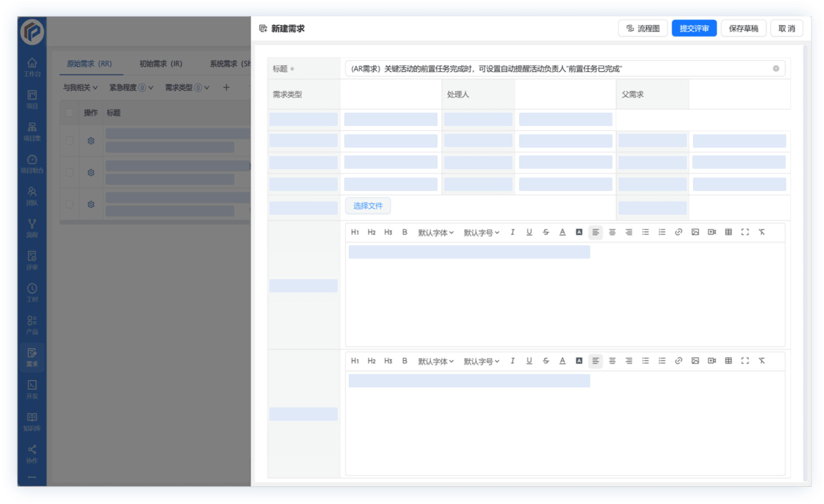Click gear icon in third table row
This screenshot has height=504, width=824.
click(x=91, y=204)
